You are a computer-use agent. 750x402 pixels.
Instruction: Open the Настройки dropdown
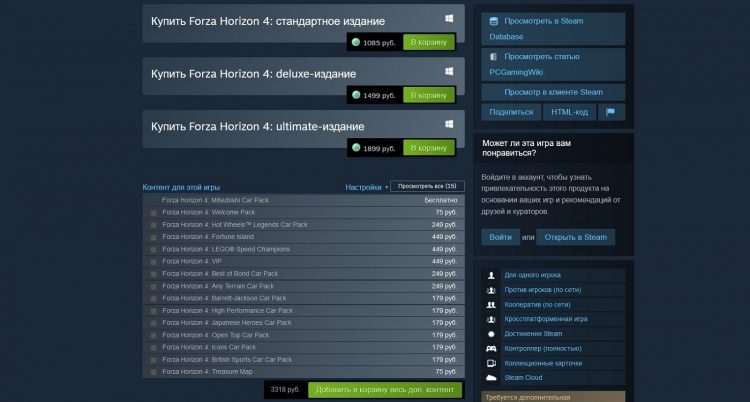(x=366, y=187)
